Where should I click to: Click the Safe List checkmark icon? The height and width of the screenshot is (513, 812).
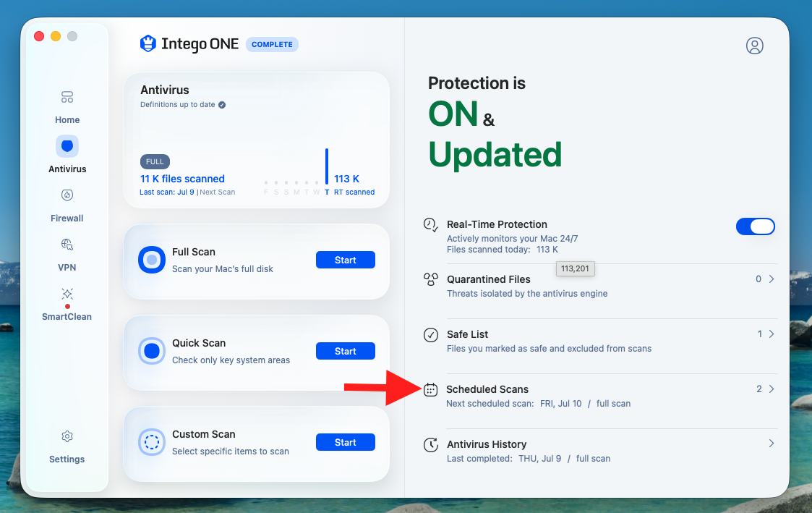430,335
